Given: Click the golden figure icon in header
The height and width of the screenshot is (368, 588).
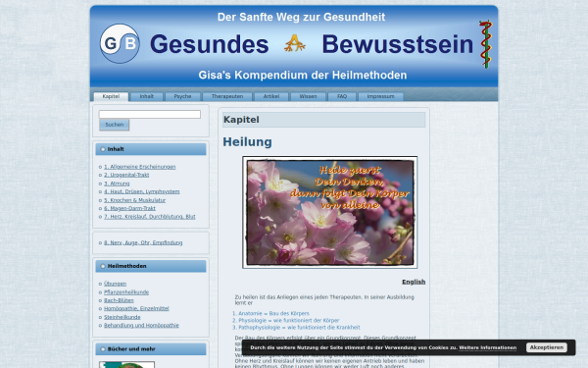Looking at the screenshot, I should [295, 43].
